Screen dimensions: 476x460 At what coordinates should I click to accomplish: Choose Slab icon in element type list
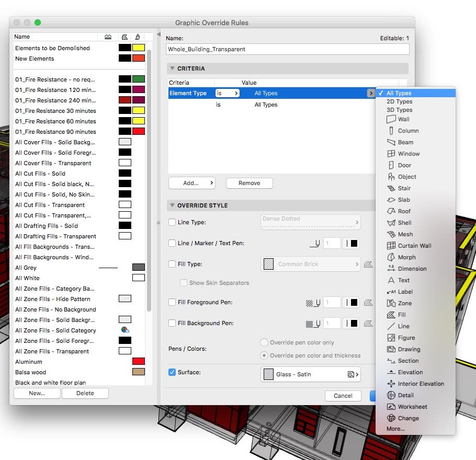pos(391,200)
